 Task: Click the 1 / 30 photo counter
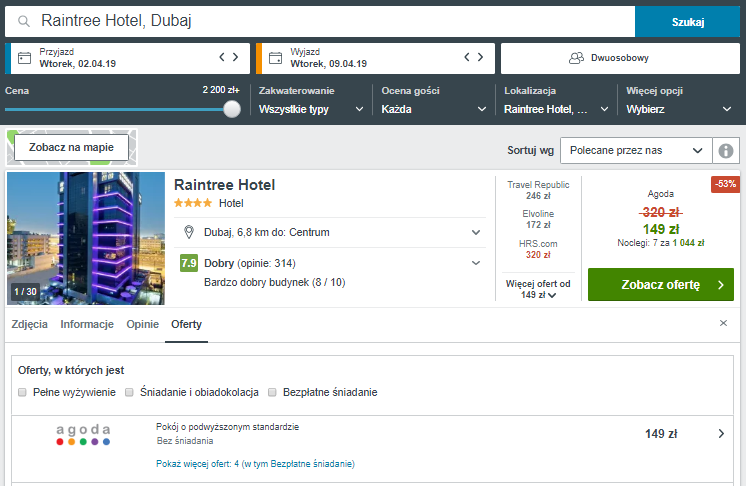25,292
